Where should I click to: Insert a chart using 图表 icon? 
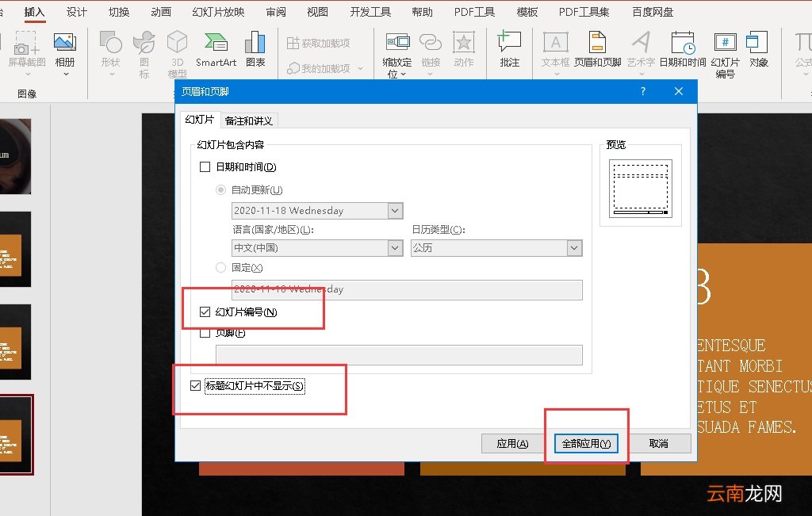(x=255, y=48)
